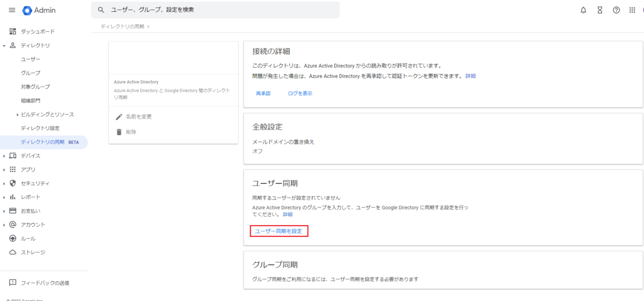The width and height of the screenshot is (644, 301).
Task: Click the アプリ grid icon
Action: coord(13,169)
